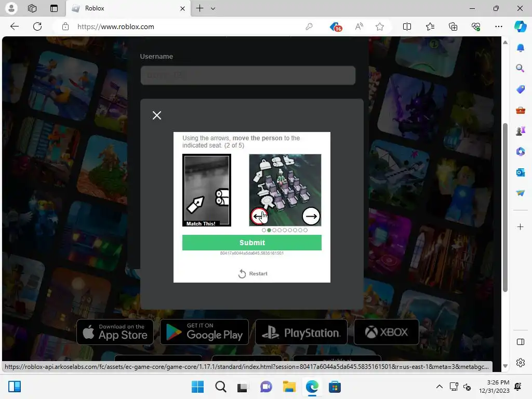This screenshot has width=532, height=399.
Task: Open sidebar Microsoft 365 icon
Action: pyautogui.click(x=521, y=152)
